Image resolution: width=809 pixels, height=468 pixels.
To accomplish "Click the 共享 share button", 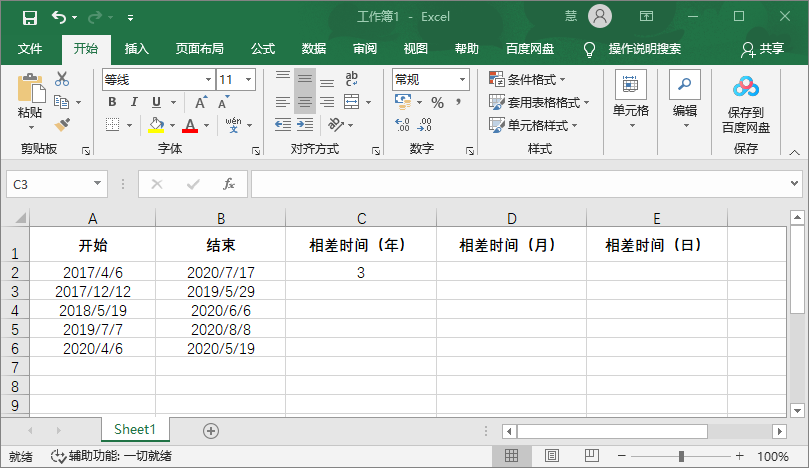I will [x=762, y=48].
